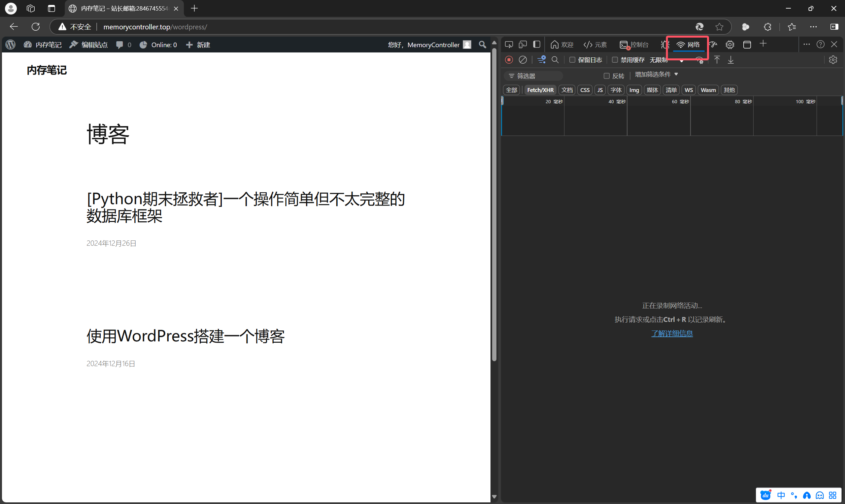
Task: Switch to the 元素 elements tab
Action: [595, 45]
